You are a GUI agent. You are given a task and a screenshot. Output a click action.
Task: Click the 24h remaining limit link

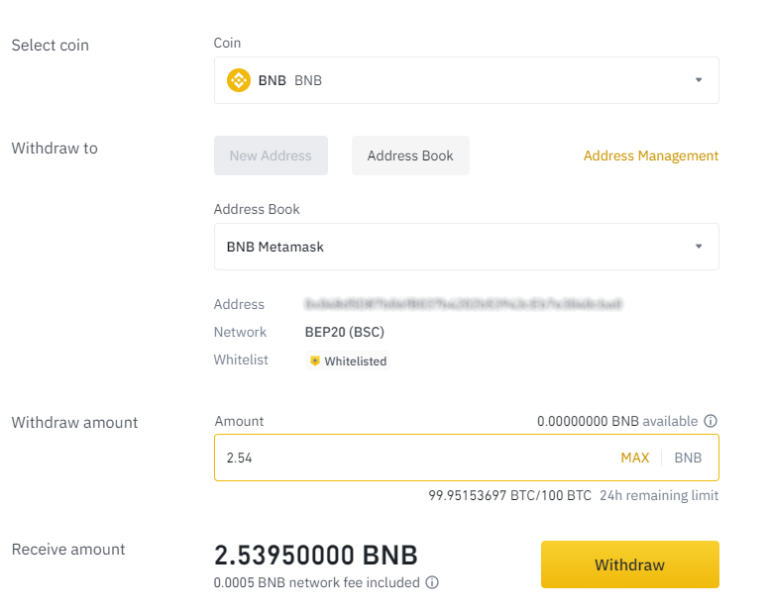pyautogui.click(x=659, y=495)
